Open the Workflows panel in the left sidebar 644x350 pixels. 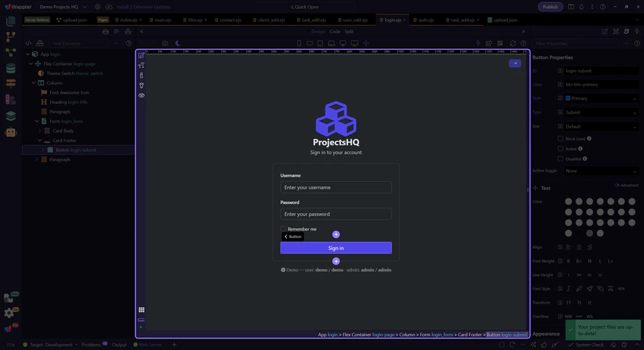pyautogui.click(x=11, y=52)
